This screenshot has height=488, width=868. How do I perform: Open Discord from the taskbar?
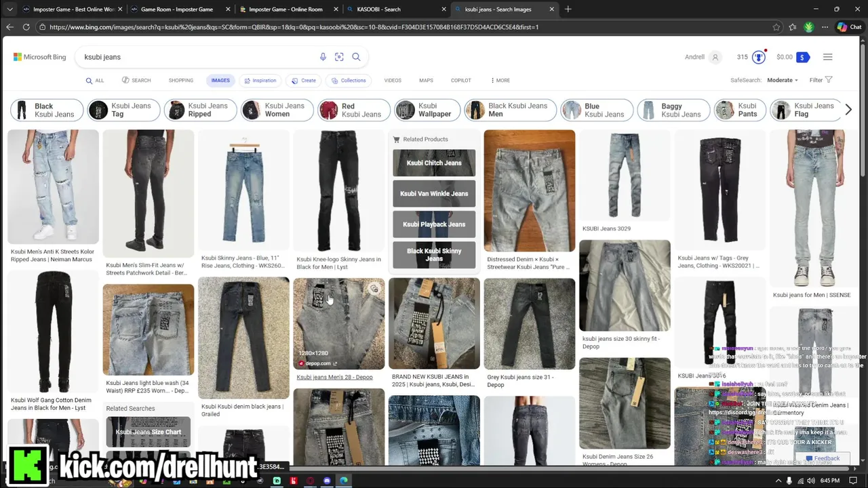click(x=327, y=481)
